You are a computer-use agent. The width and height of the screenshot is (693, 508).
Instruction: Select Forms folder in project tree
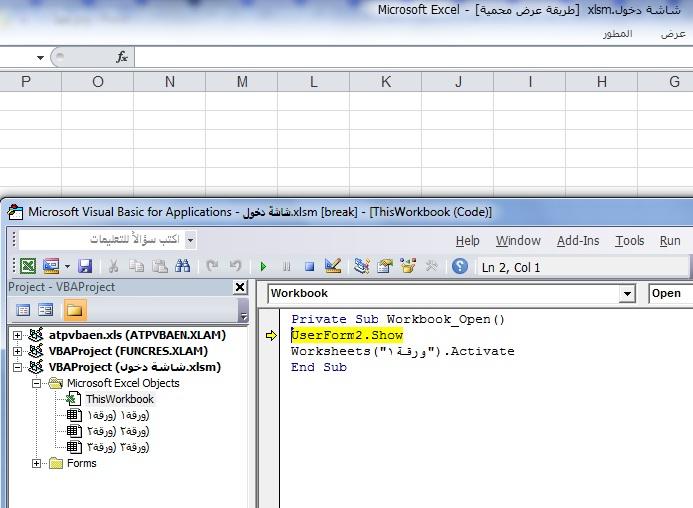click(82, 463)
